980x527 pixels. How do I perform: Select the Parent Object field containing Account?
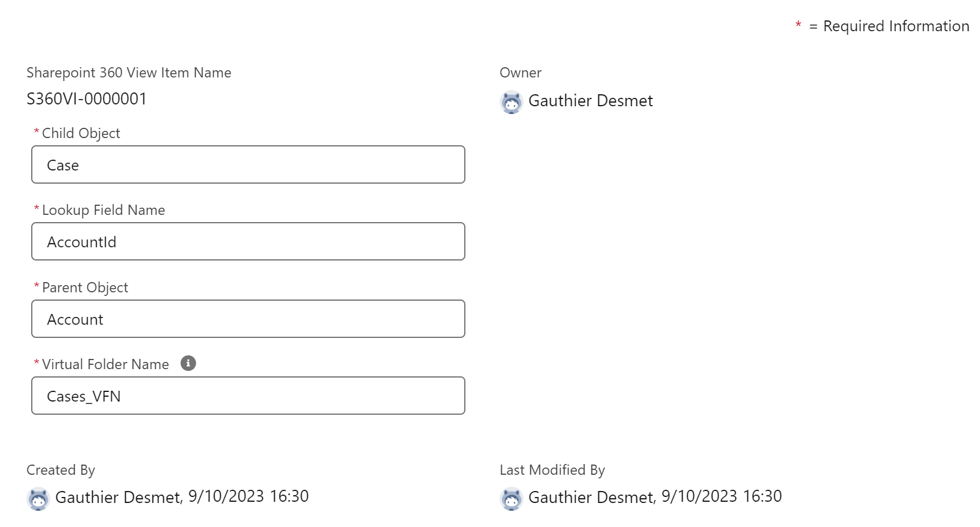coord(248,319)
